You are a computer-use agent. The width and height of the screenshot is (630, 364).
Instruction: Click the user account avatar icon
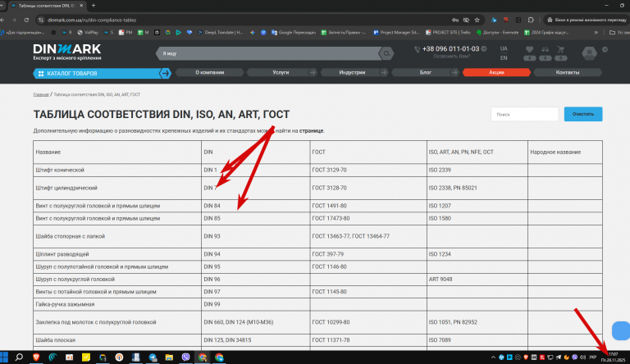coord(589,53)
